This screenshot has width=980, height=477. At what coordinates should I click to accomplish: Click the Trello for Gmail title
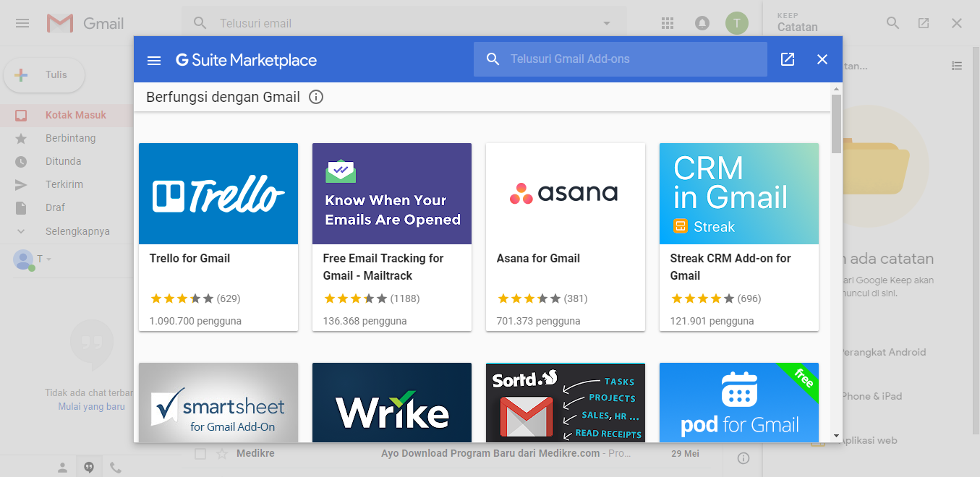coord(189,258)
